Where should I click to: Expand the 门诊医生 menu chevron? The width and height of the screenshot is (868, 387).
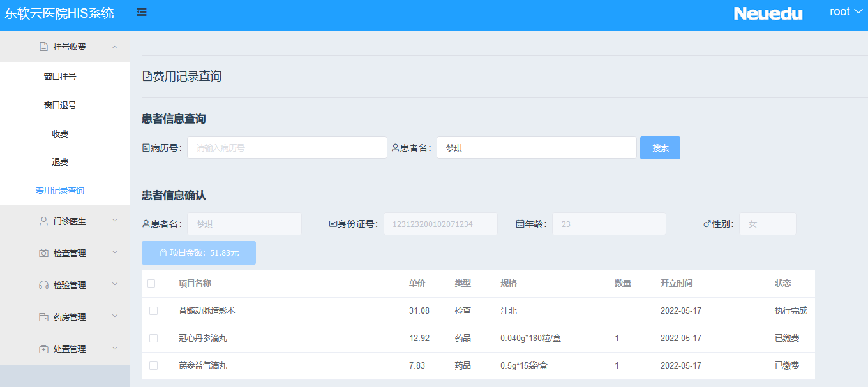[x=115, y=221]
